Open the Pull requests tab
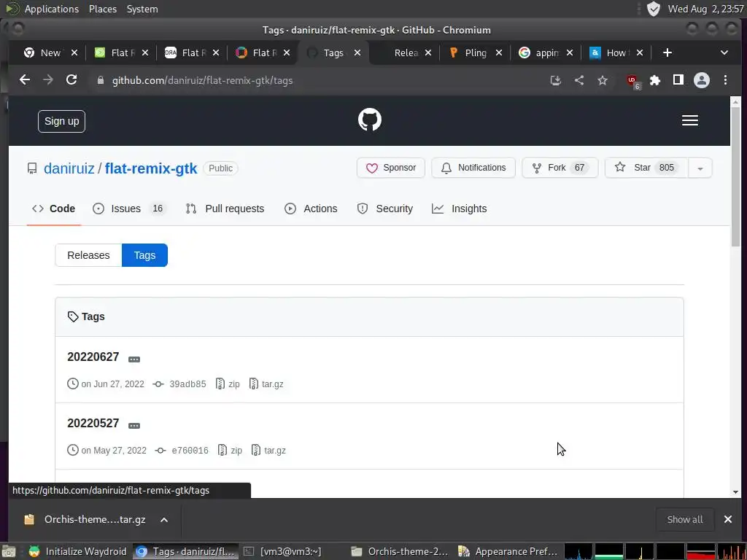This screenshot has height=560, width=747. [225, 209]
